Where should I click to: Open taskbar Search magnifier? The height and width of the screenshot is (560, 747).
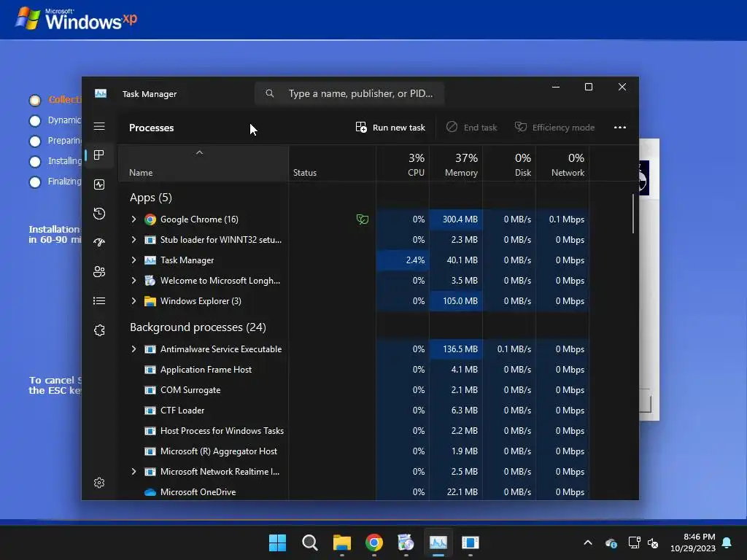click(x=309, y=542)
